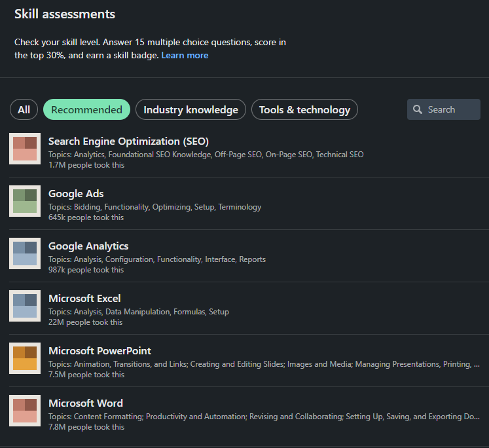Select the All filter tab
489x448 pixels.
24,109
